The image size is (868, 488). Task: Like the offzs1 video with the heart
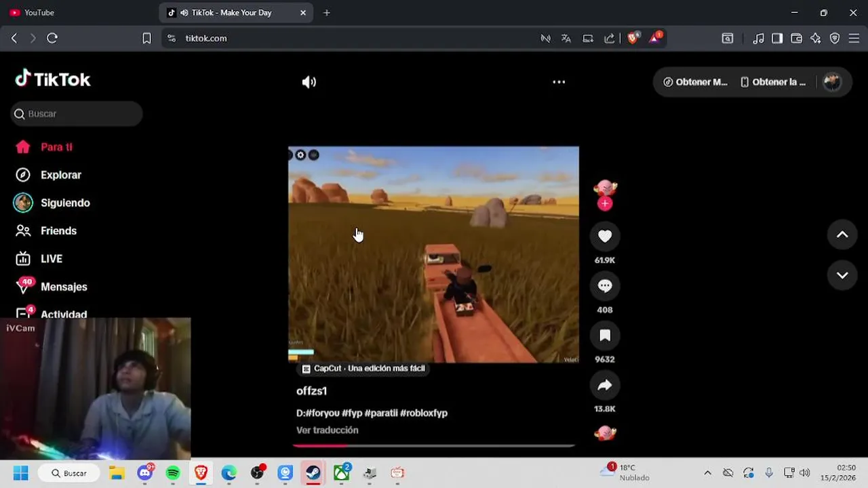tap(605, 236)
